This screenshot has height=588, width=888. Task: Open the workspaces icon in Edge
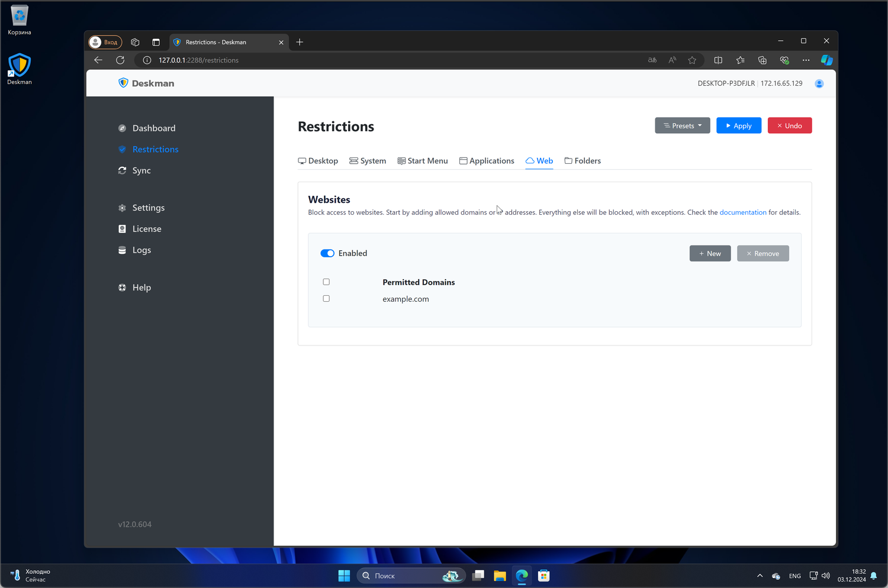135,42
